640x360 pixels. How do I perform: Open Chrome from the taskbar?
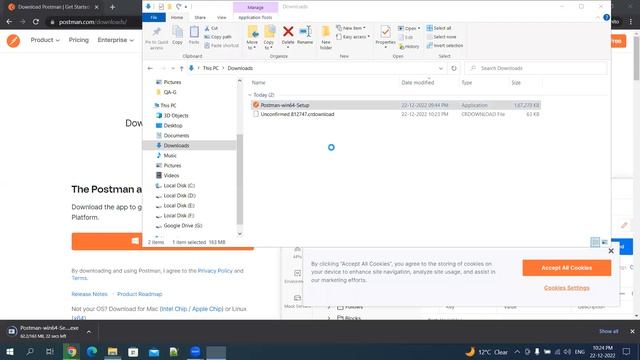tap(71, 351)
